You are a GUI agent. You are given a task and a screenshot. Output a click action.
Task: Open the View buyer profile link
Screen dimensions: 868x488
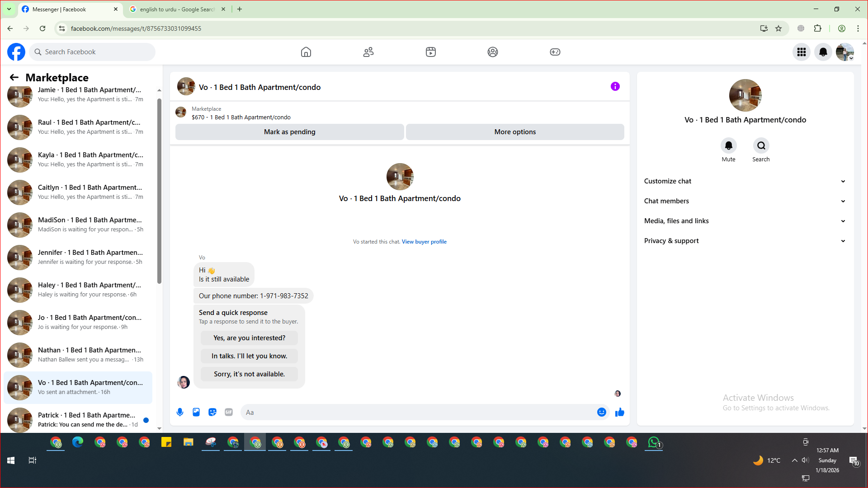click(x=424, y=242)
